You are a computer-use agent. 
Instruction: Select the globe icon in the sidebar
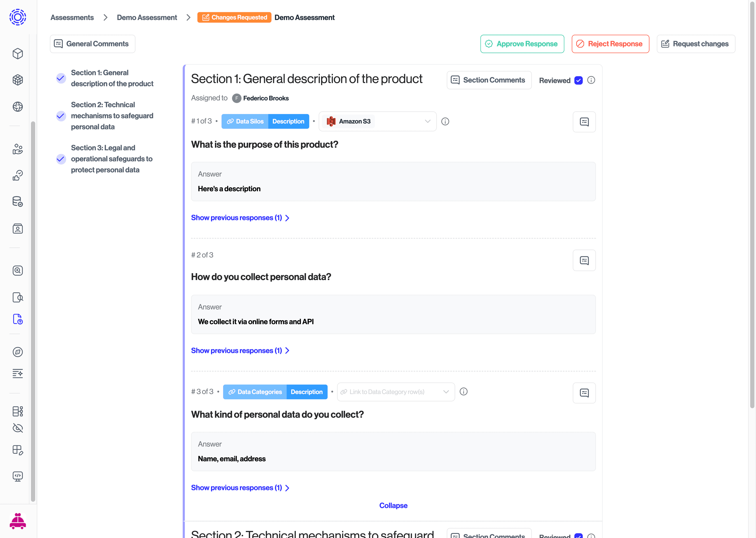click(18, 107)
